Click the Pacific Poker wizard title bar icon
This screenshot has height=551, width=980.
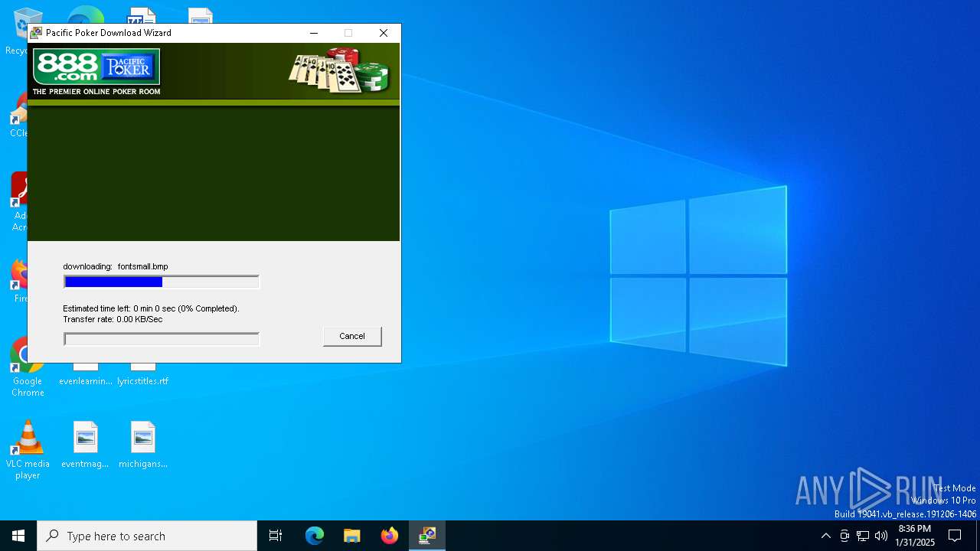coord(36,33)
